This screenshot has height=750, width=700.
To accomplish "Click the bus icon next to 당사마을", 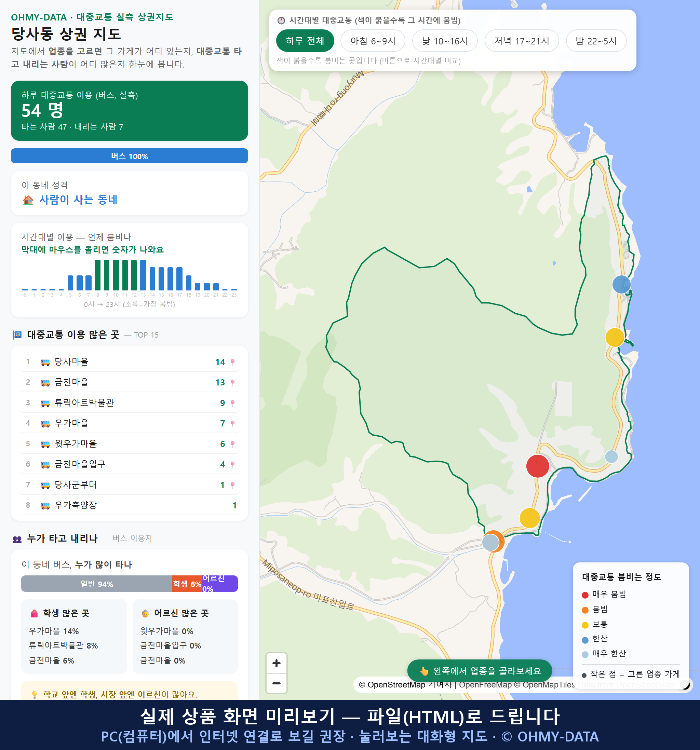I will pos(45,362).
